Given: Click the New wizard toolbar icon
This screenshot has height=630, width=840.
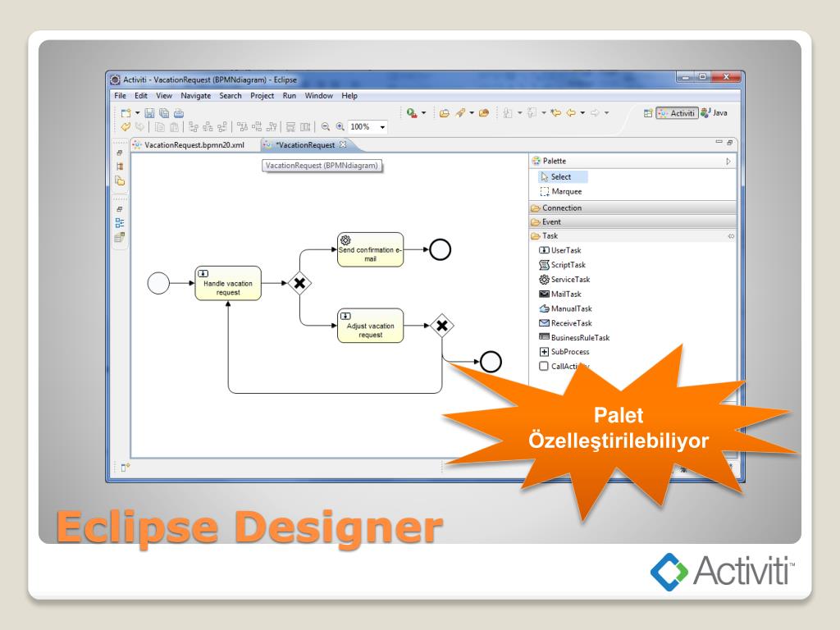Looking at the screenshot, I should pos(126,113).
